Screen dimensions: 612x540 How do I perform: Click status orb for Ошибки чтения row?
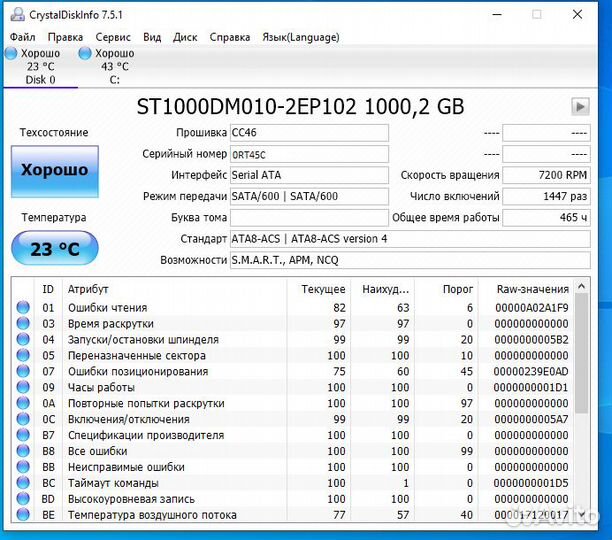(x=23, y=307)
